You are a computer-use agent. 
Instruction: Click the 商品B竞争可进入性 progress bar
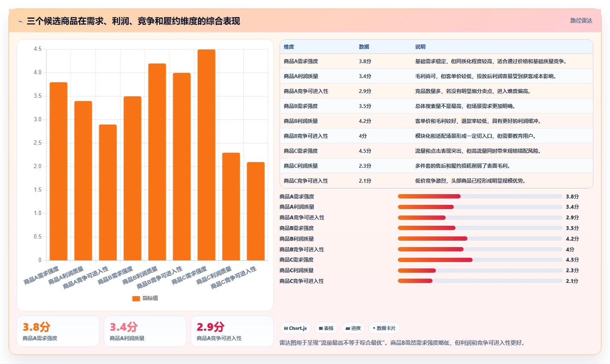point(480,249)
